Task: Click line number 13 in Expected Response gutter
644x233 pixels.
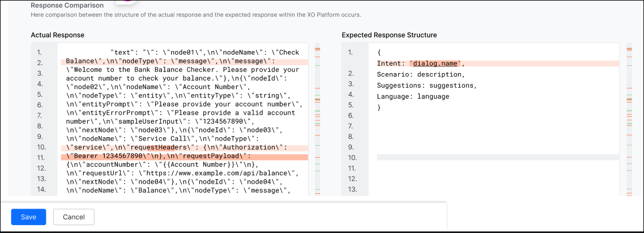Action: (351, 190)
